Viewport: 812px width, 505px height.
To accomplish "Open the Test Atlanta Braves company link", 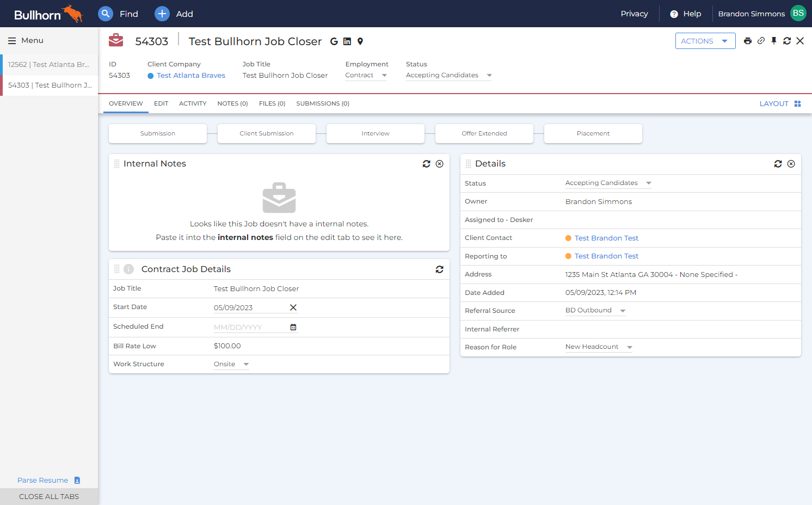I will click(191, 76).
